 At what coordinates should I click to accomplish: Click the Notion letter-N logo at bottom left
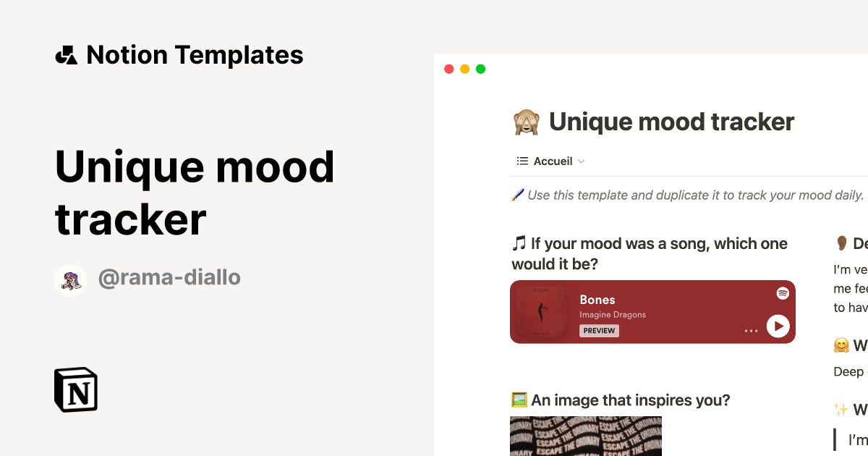point(75,389)
